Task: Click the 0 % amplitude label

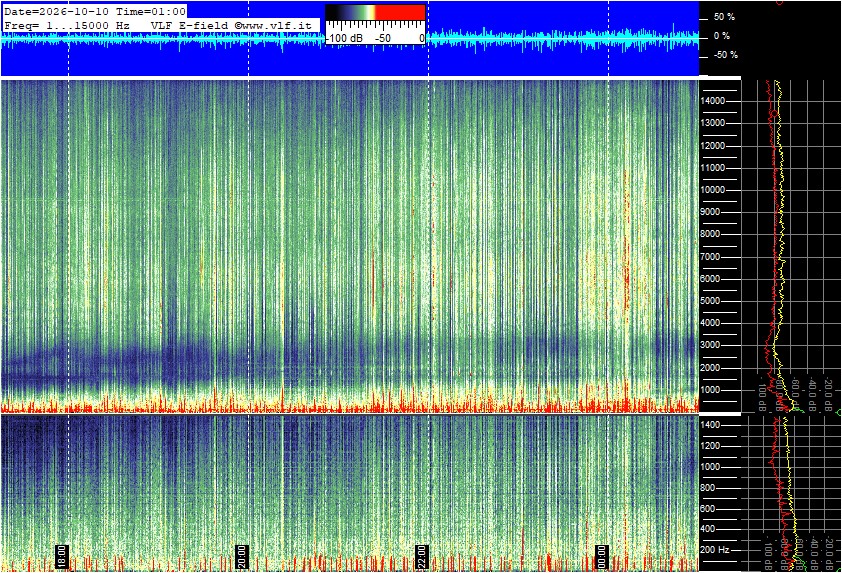Action: (x=722, y=36)
